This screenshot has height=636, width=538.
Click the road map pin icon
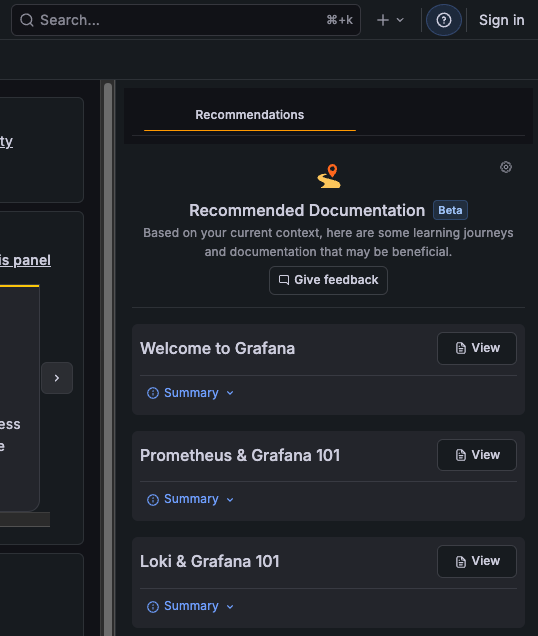(329, 176)
